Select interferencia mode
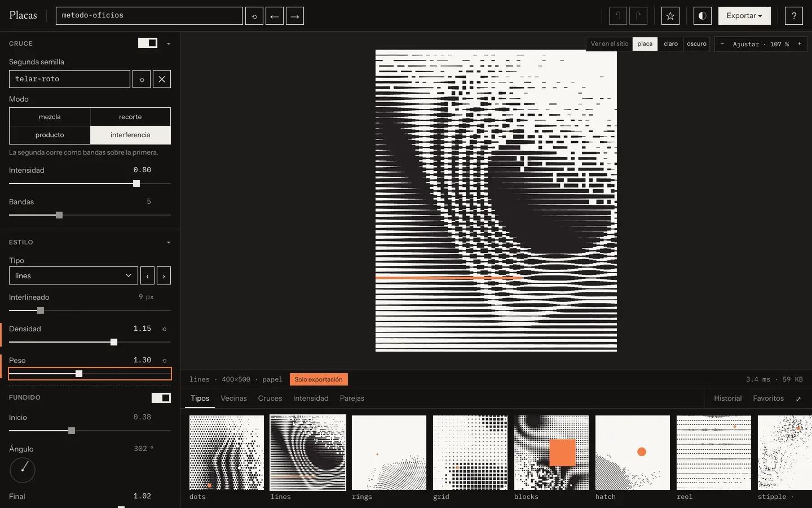Screen dimensions: 812x508 (x=130, y=135)
